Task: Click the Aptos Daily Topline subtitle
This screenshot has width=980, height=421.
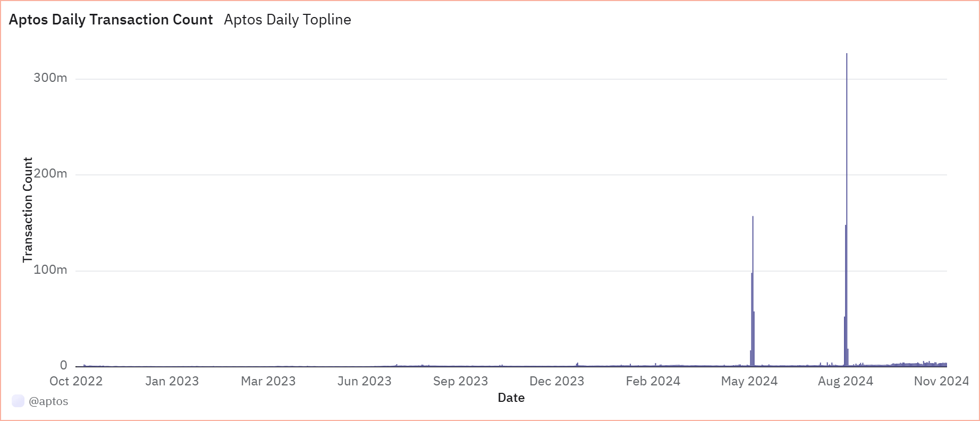Action: click(x=288, y=20)
